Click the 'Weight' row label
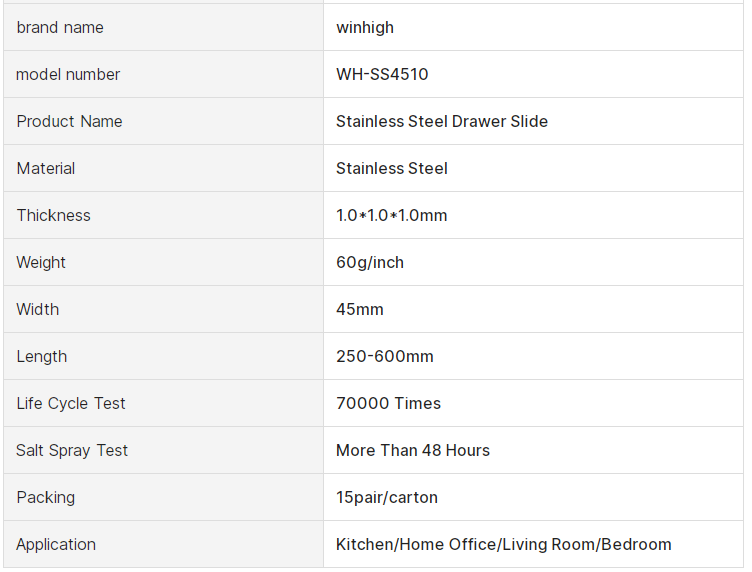The width and height of the screenshot is (752, 572). point(41,262)
